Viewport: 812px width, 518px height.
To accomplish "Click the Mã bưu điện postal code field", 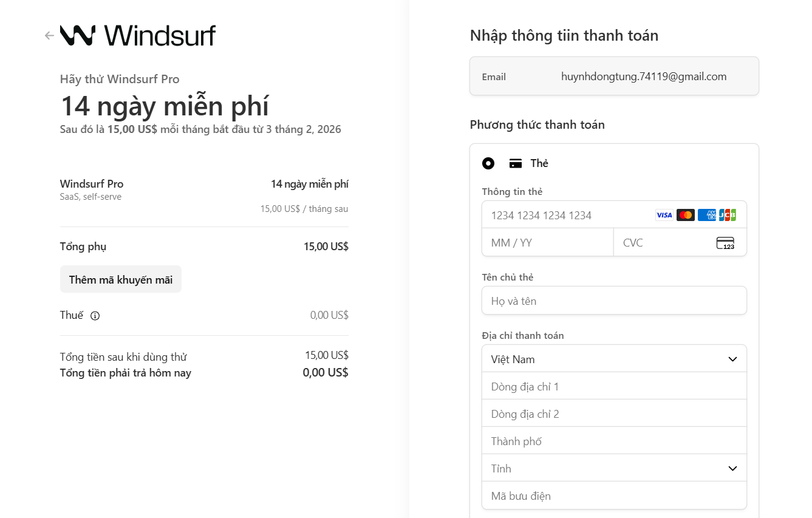I will point(614,496).
